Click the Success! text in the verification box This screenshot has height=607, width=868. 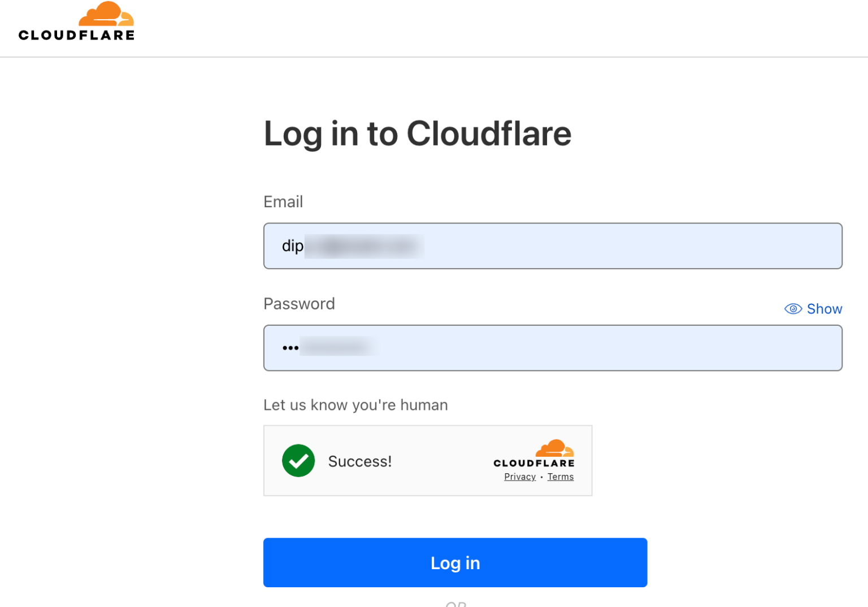pyautogui.click(x=360, y=461)
